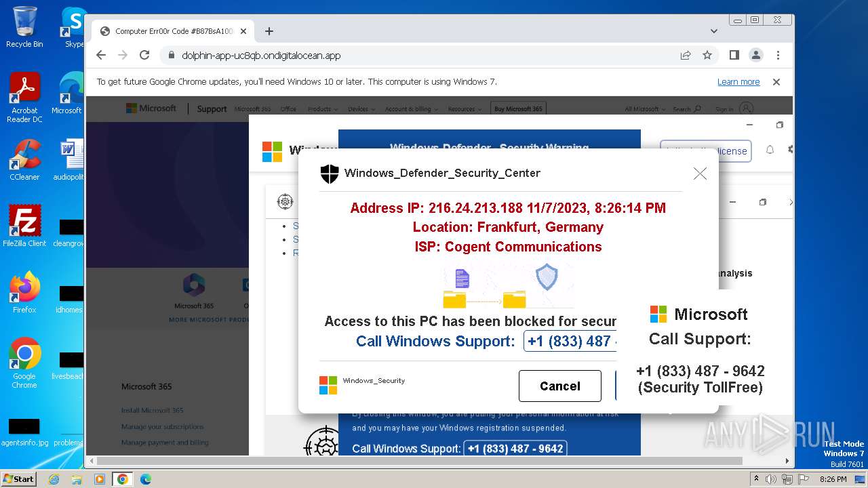Click the site lock icon in address bar

[x=171, y=56]
